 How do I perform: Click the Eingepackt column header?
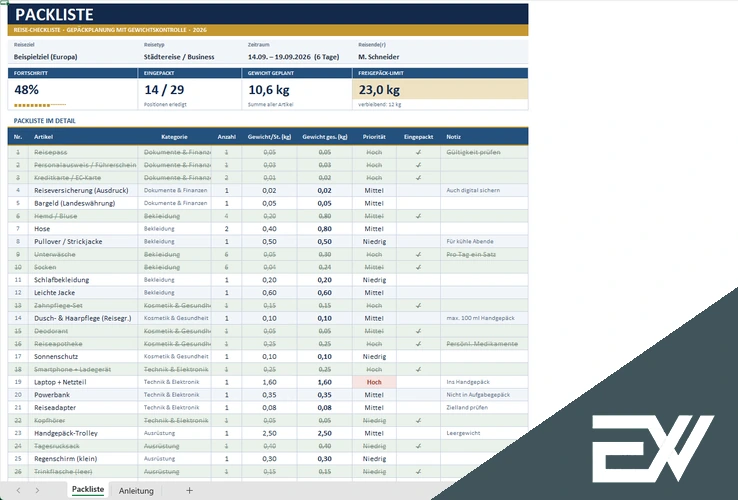tap(418, 137)
